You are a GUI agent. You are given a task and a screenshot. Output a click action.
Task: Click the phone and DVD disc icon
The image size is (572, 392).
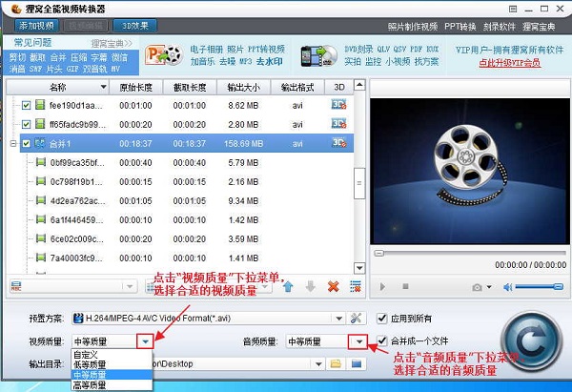[x=319, y=56]
